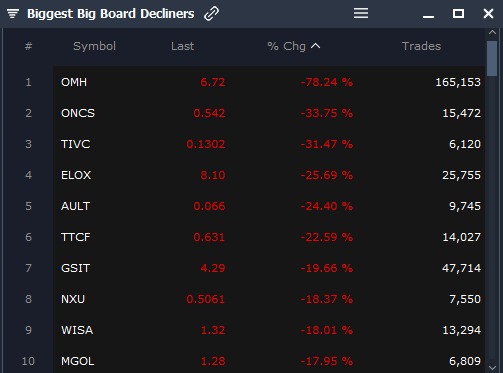503x373 pixels.
Task: Select the MGOL symbol at row ten
Action: 77,361
